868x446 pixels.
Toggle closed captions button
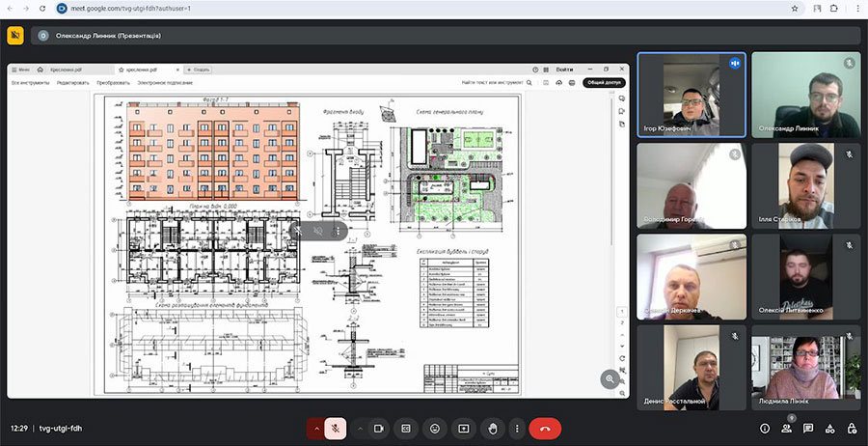407,428
